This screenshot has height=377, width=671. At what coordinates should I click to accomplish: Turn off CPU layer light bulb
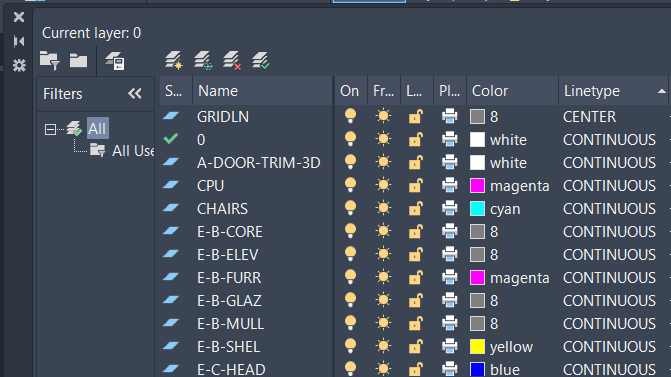(350, 185)
